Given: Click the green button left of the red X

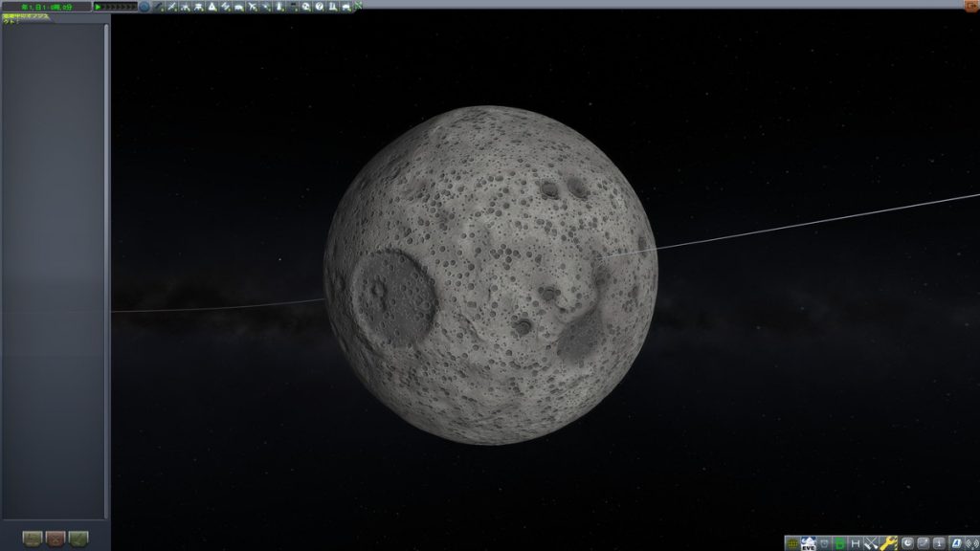Looking at the screenshot, I should click(x=33, y=538).
